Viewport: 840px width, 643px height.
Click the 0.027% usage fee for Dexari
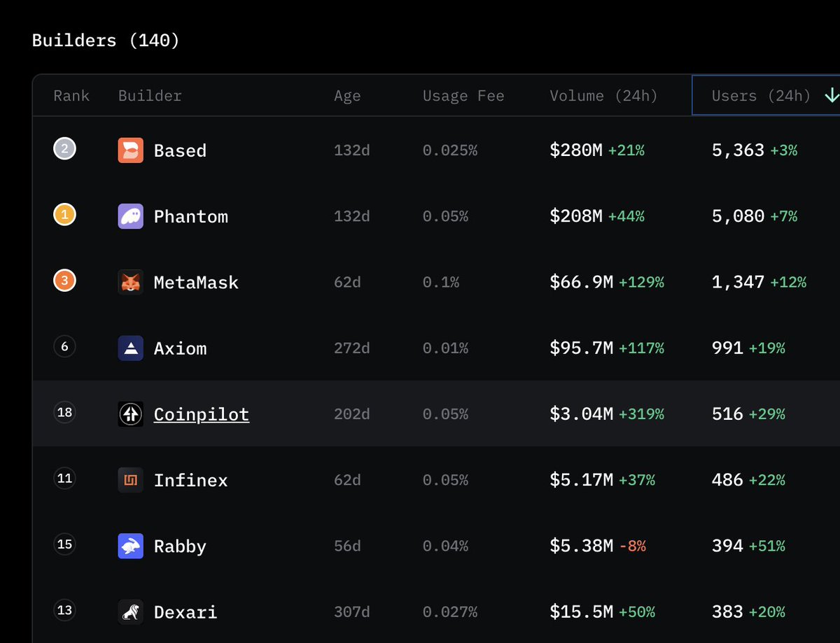450,612
